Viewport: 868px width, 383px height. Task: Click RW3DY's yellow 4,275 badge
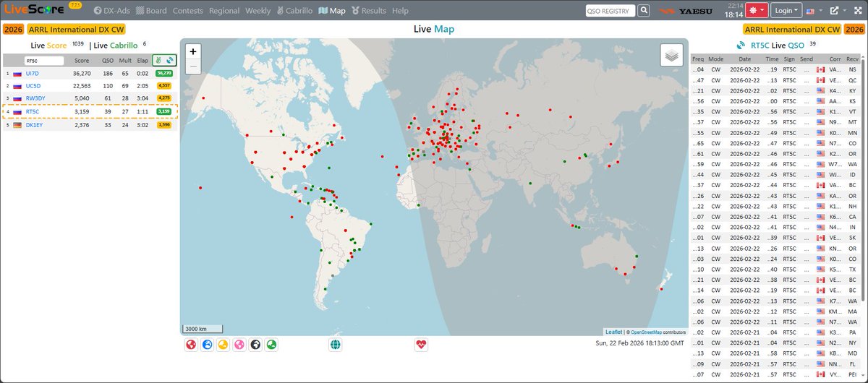point(164,98)
